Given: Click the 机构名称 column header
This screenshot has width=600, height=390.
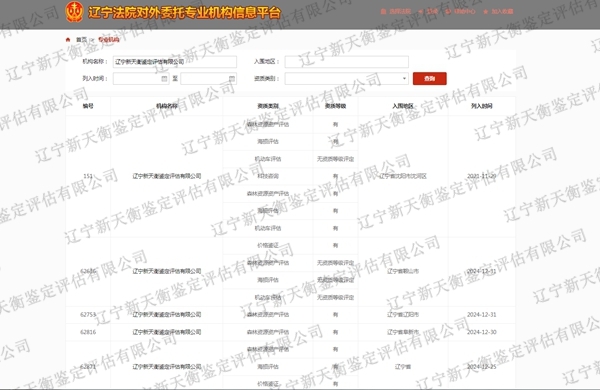Looking at the screenshot, I should (x=167, y=106).
